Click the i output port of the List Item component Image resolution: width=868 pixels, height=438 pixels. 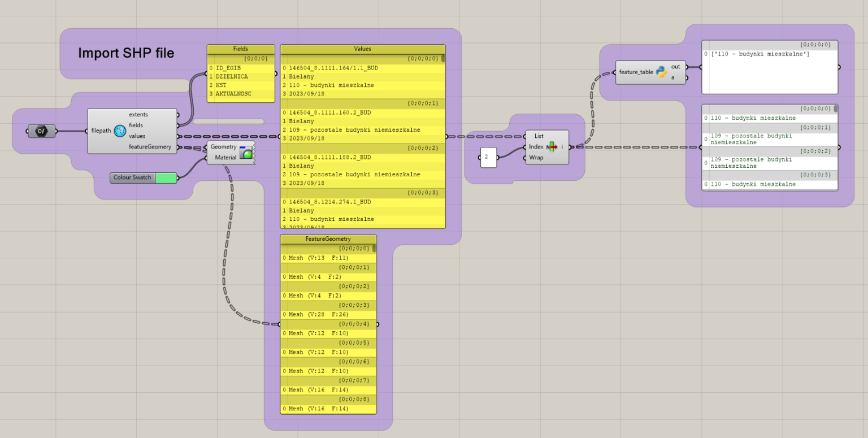tap(569, 147)
